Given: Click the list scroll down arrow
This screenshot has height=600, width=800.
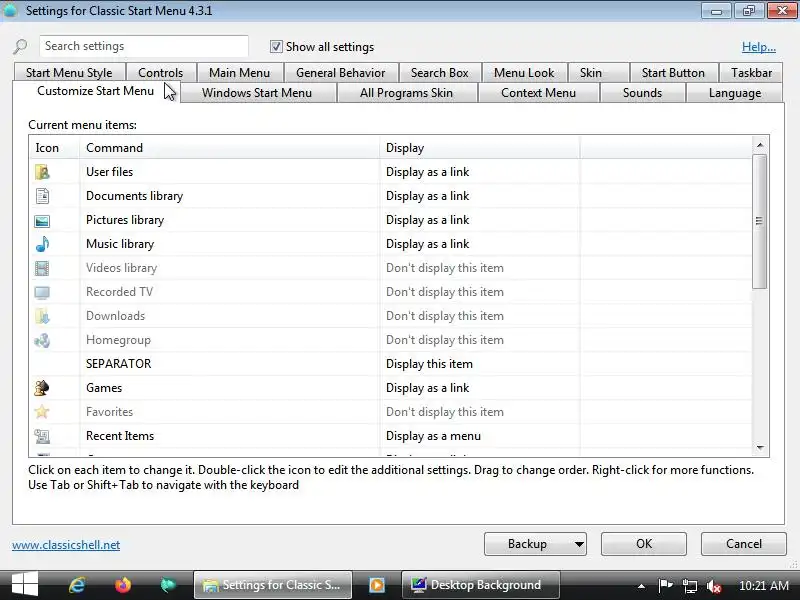Looking at the screenshot, I should click(x=760, y=448).
